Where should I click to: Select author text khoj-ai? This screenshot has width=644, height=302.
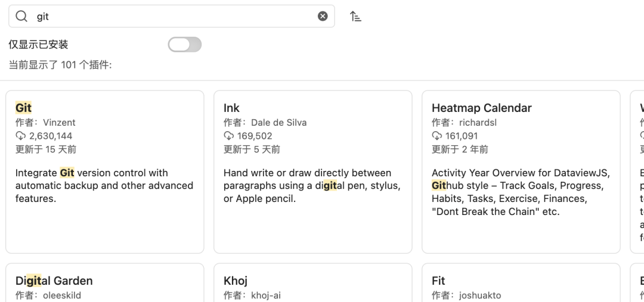click(x=266, y=295)
